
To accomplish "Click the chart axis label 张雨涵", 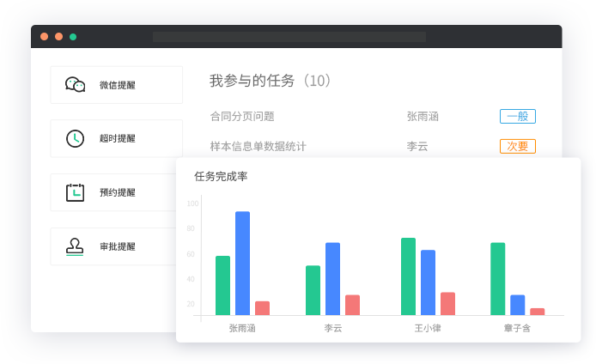I will [x=242, y=328].
